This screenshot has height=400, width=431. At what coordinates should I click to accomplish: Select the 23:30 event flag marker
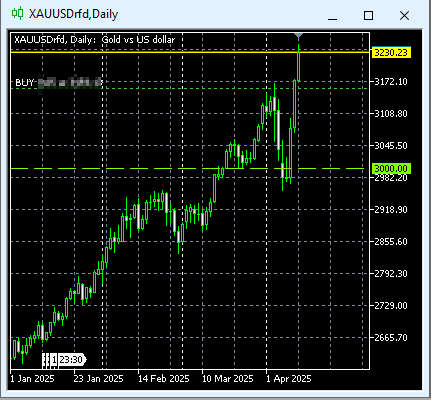tap(72, 360)
